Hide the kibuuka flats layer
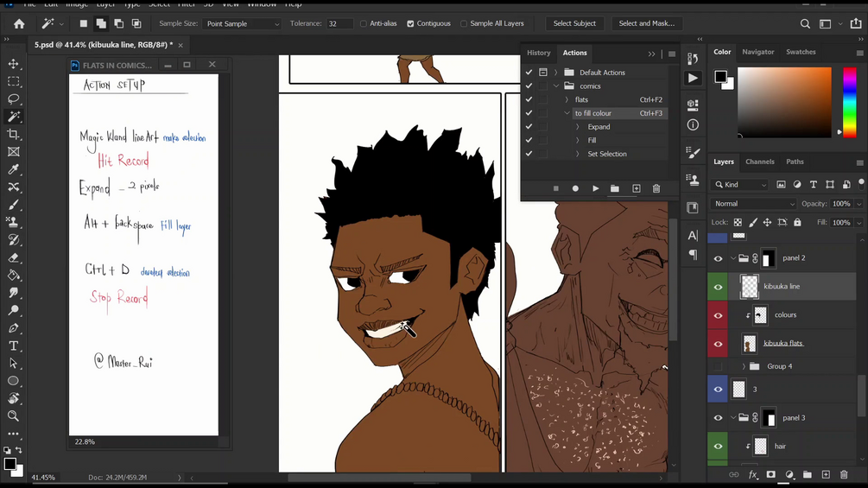 [x=718, y=344]
